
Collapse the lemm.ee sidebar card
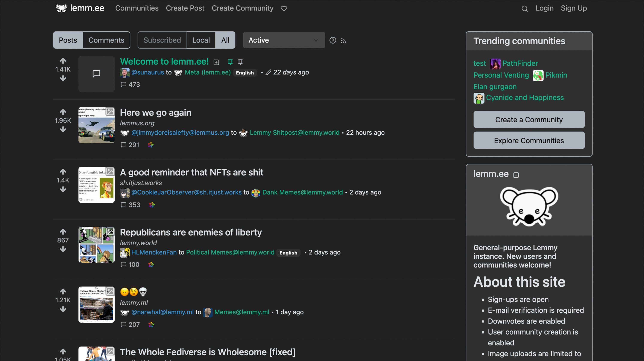[516, 175]
